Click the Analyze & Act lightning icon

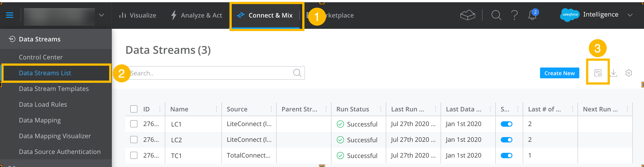coord(174,15)
